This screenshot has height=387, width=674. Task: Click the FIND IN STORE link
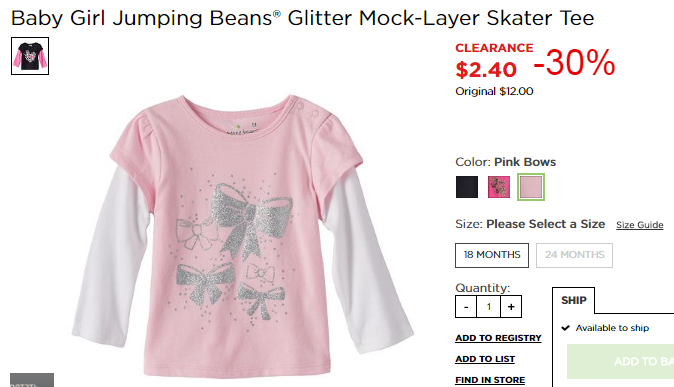pos(490,380)
